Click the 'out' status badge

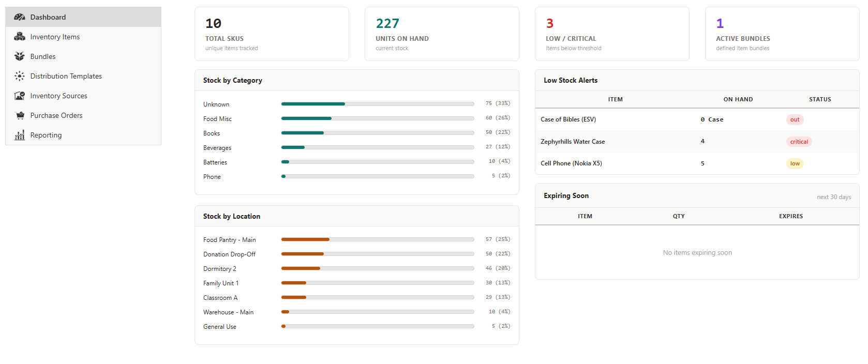(795, 119)
